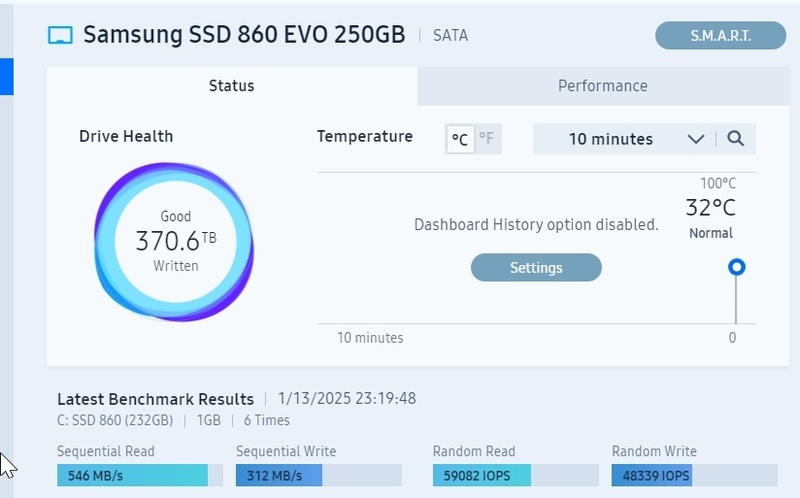Screen dimensions: 800x498
Task: Click the 'C: SSD 860 (232GB)' label
Action: [x=115, y=420]
